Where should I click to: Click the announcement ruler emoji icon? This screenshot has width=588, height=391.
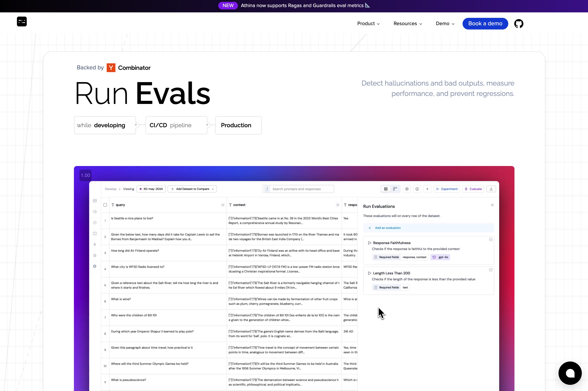(367, 5)
